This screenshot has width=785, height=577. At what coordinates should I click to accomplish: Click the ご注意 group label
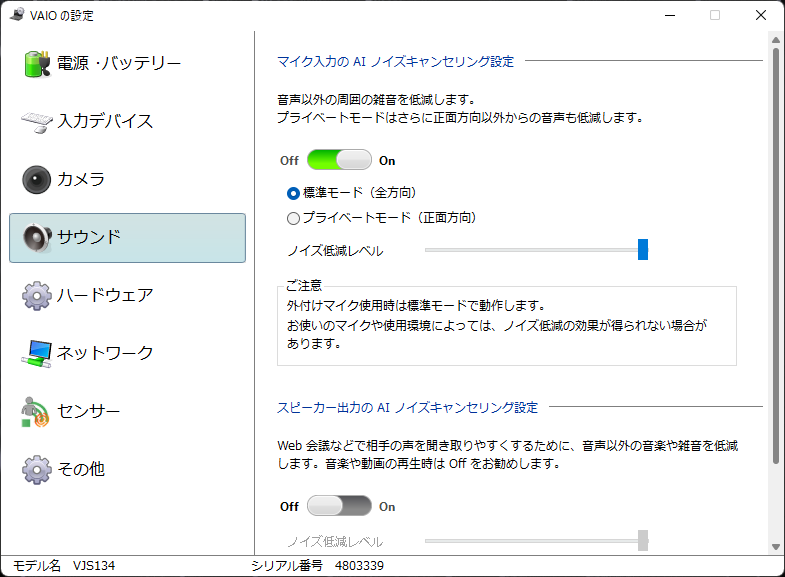tap(304, 286)
